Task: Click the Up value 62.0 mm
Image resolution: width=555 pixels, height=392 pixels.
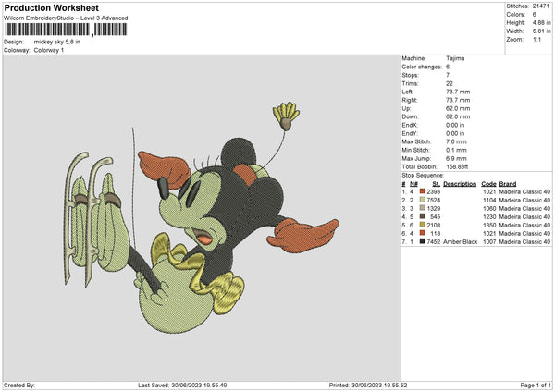Action: coord(458,108)
